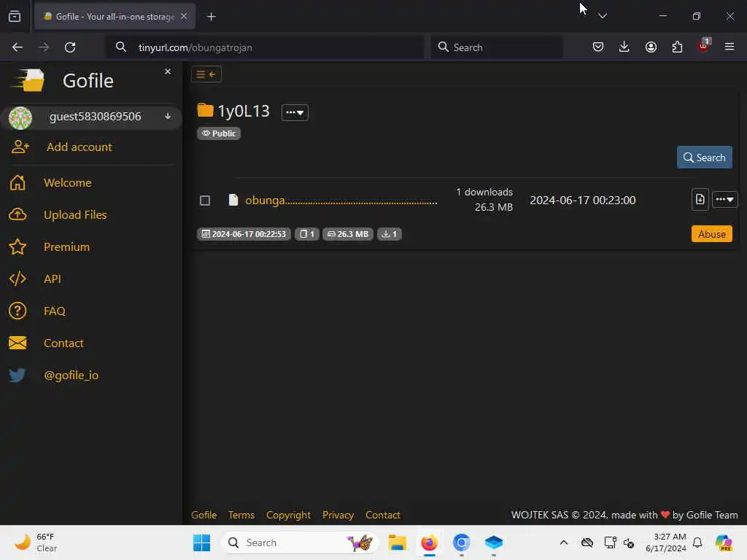747x560 pixels.
Task: Click the browser Search input field
Action: pyautogui.click(x=497, y=47)
